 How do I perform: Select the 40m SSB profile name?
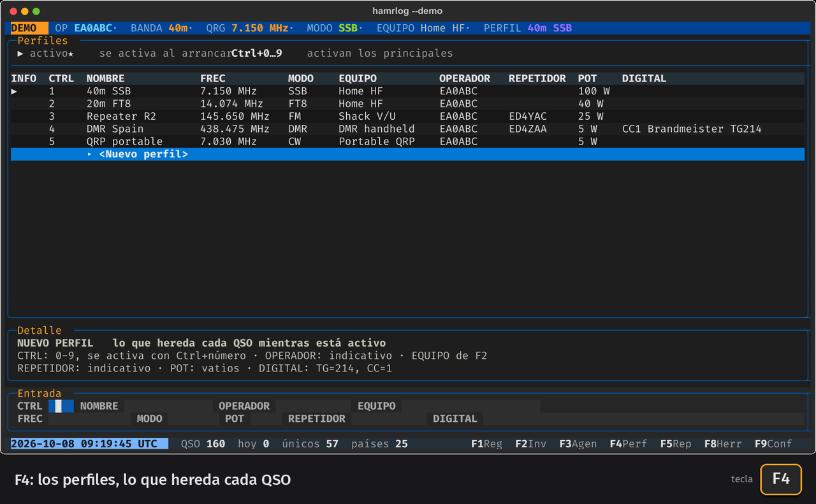pyautogui.click(x=108, y=91)
